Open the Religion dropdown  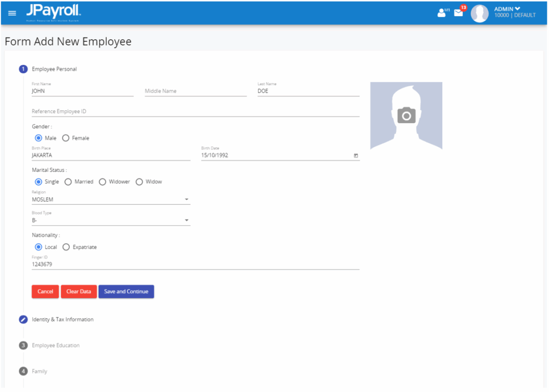[x=187, y=199]
